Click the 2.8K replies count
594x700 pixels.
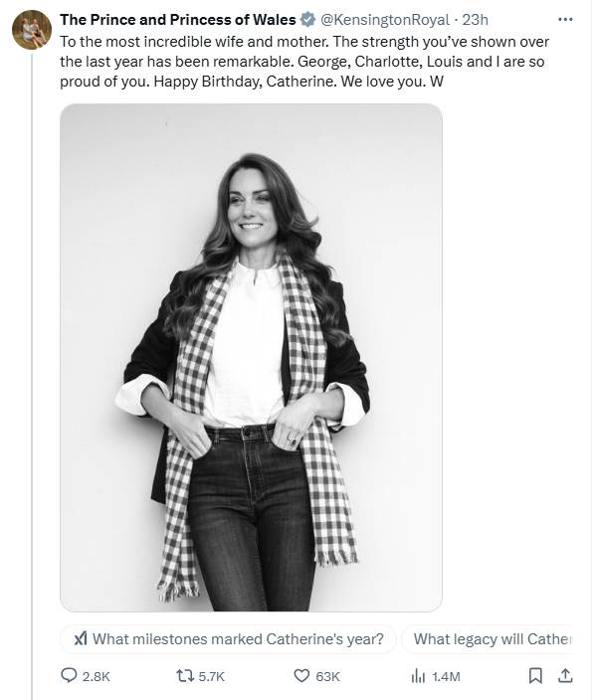pos(97,677)
